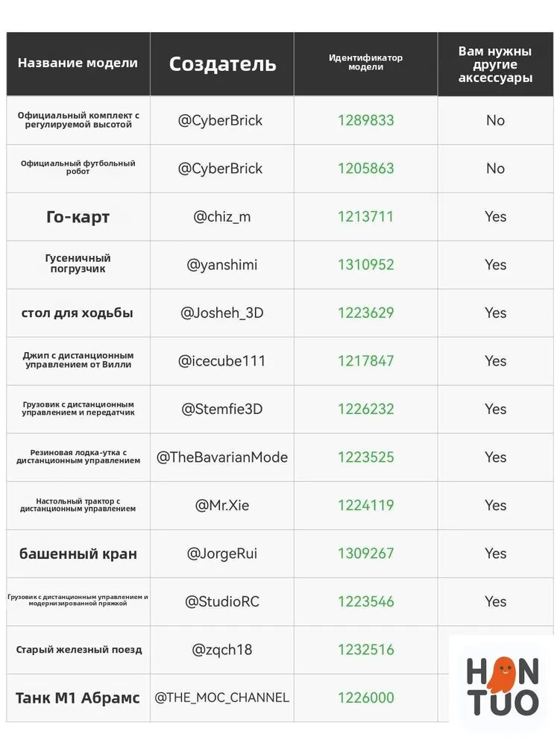Open model ID 1223525
Viewport: 560px width, 746px height.
[x=365, y=457]
